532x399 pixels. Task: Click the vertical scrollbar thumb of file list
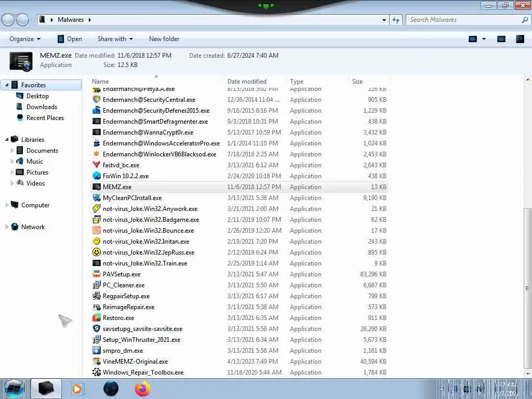click(527, 288)
